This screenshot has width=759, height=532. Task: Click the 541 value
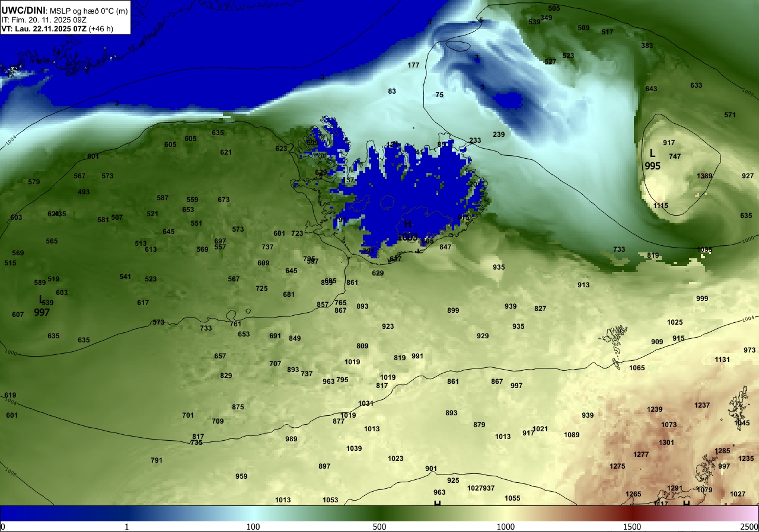pyautogui.click(x=125, y=277)
